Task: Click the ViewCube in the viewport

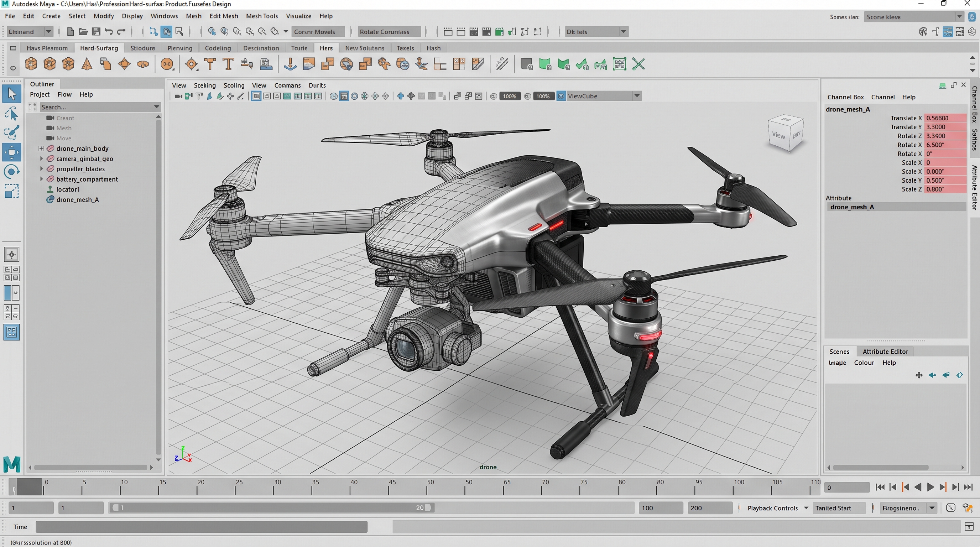Action: pyautogui.click(x=786, y=133)
